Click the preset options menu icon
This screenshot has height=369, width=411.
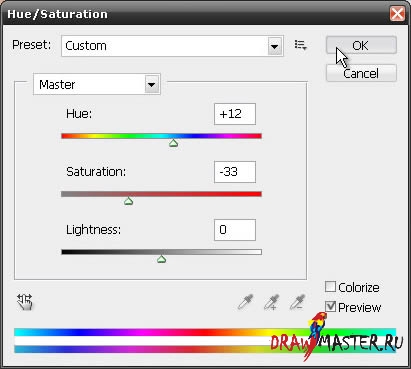(x=300, y=45)
